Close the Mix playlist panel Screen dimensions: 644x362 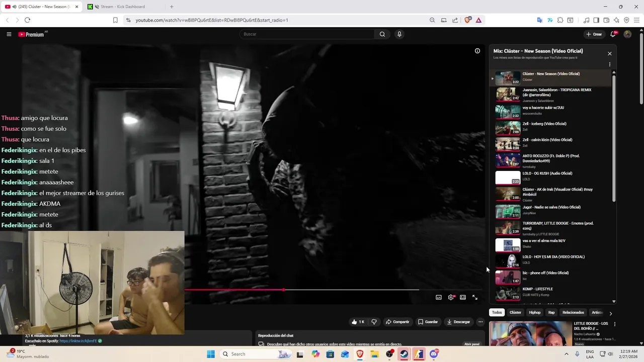click(x=610, y=54)
